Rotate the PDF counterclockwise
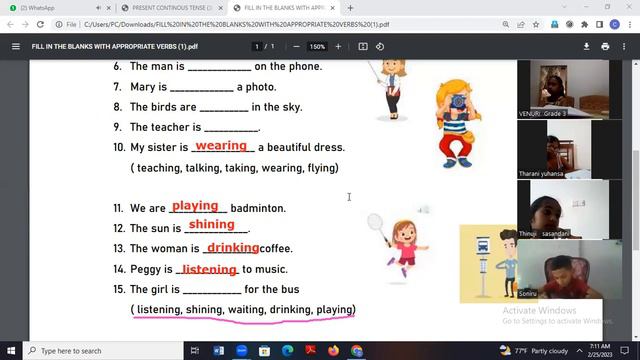640x360 pixels. click(x=380, y=47)
